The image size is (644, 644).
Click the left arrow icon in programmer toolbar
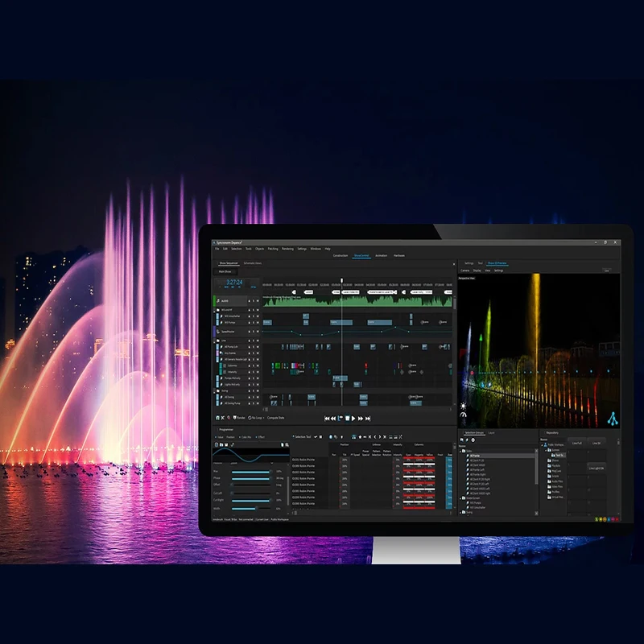375,437
